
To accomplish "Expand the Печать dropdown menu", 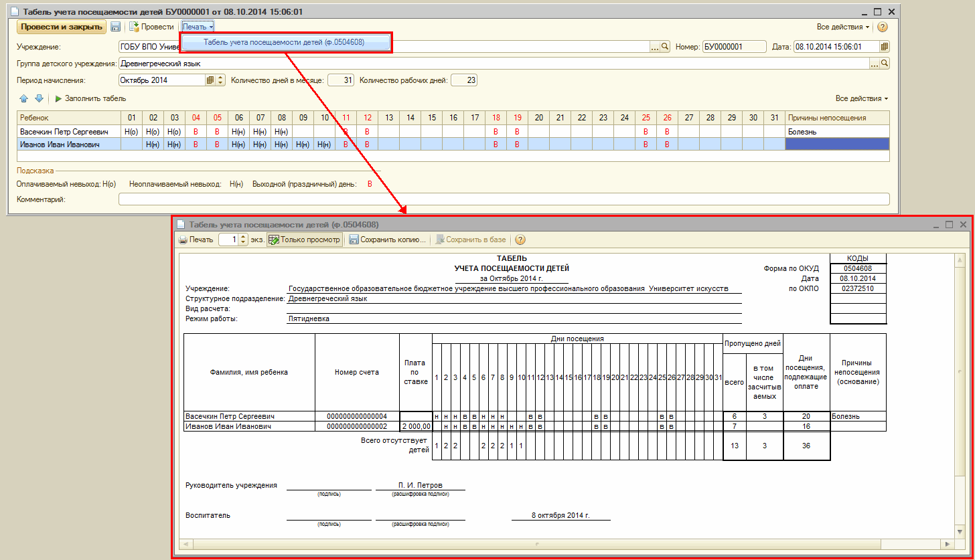I will (198, 27).
